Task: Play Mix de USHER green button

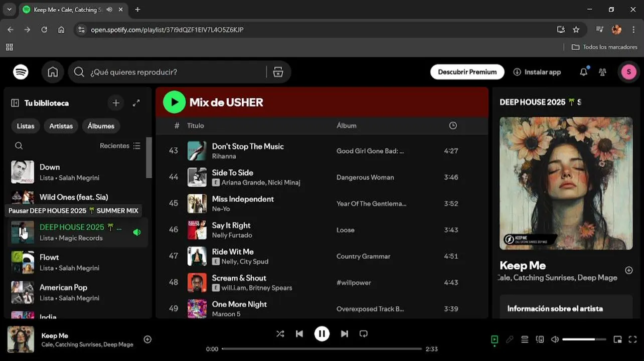Action: [174, 102]
